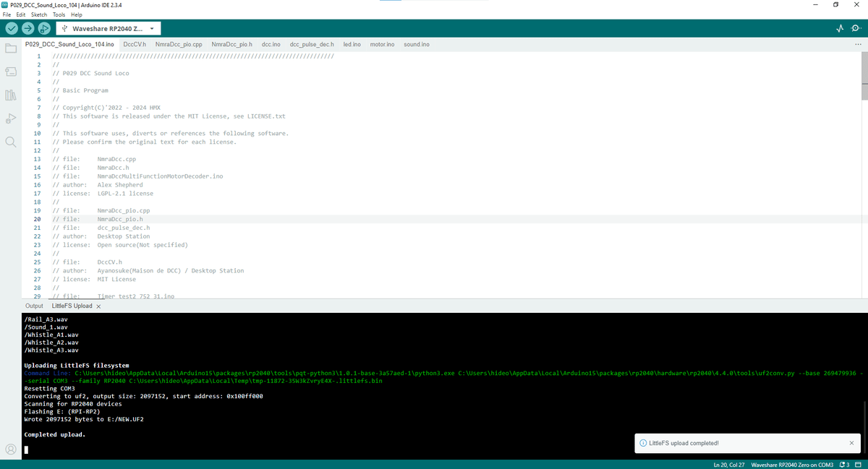Switch to the NmraDcc_pio.h tab
This screenshot has width=868, height=469.
(x=231, y=45)
